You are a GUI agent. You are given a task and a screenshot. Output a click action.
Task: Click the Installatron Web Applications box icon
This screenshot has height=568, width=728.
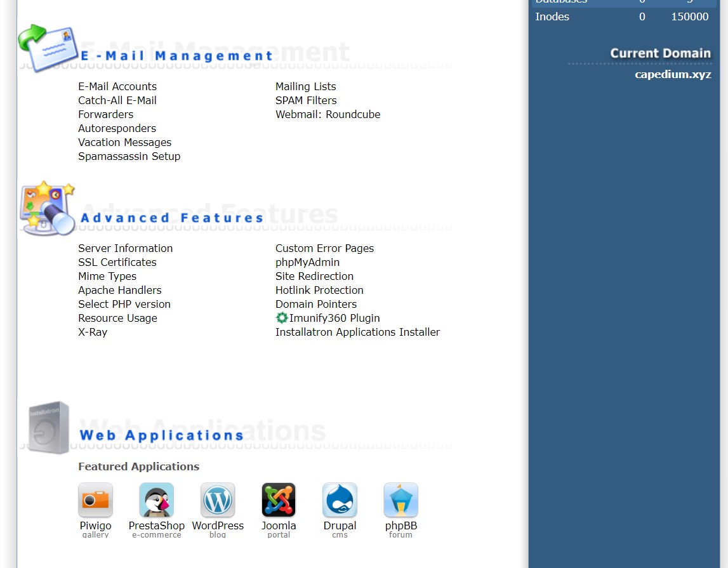pyautogui.click(x=49, y=427)
